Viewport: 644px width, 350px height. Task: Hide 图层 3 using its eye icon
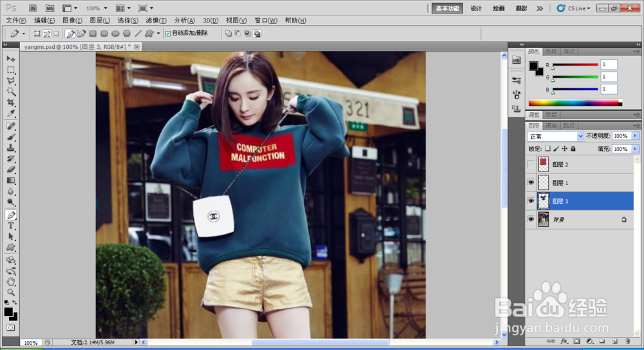pos(531,201)
